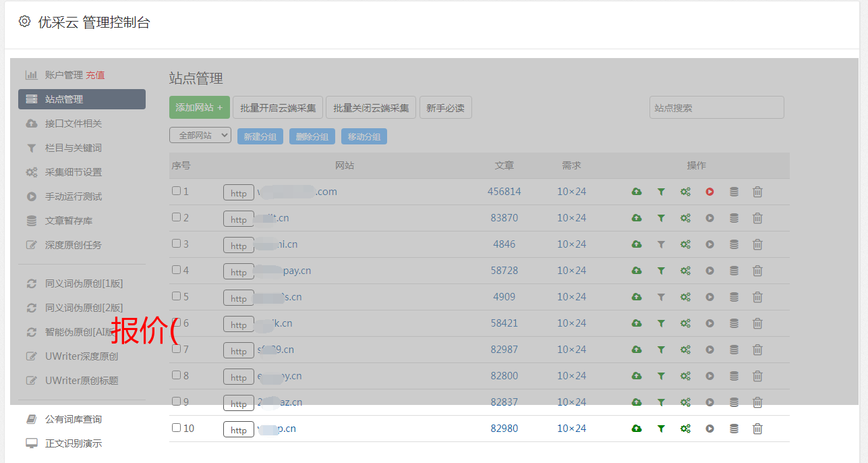
Task: Click the green filter icon in row 2
Action: click(661, 218)
